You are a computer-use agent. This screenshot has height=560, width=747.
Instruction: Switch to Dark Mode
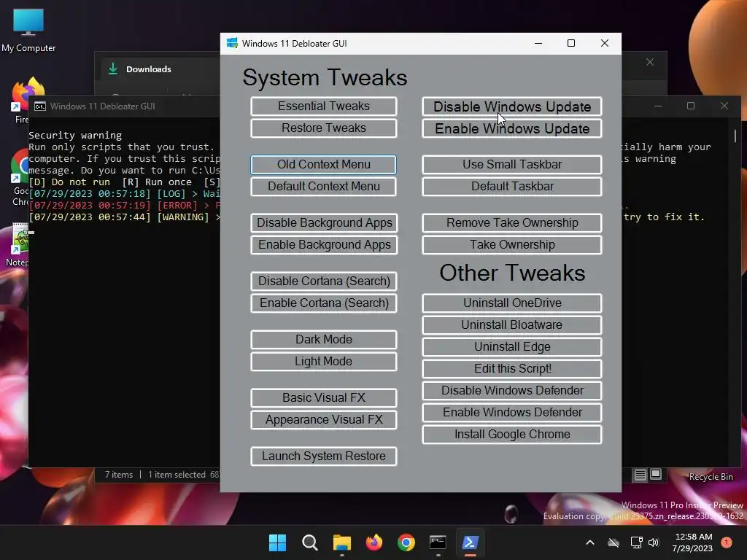[323, 340]
